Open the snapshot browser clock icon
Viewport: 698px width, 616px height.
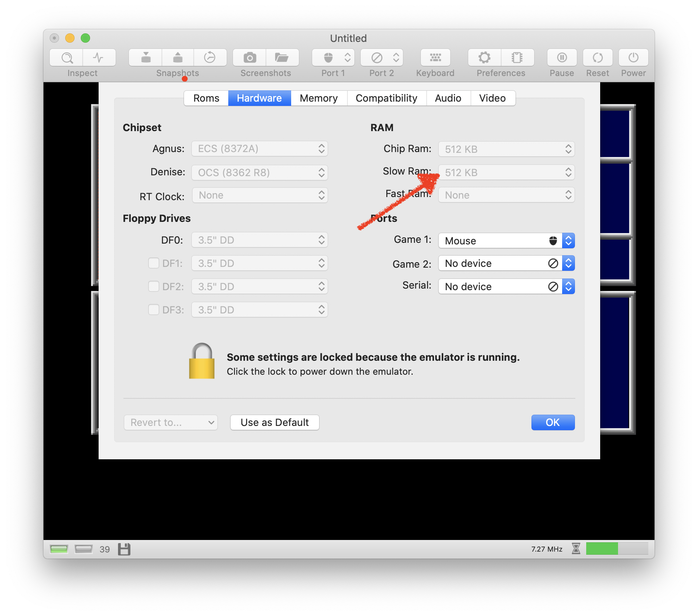210,58
